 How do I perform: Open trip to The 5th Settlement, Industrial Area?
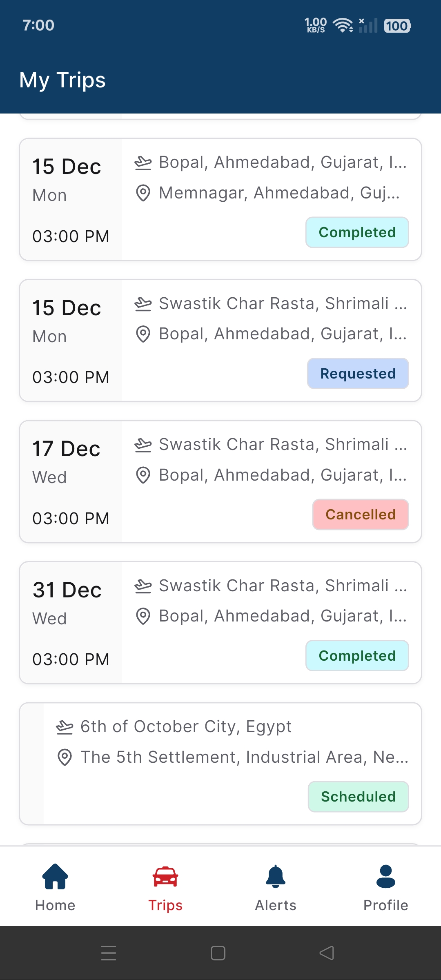(220, 764)
